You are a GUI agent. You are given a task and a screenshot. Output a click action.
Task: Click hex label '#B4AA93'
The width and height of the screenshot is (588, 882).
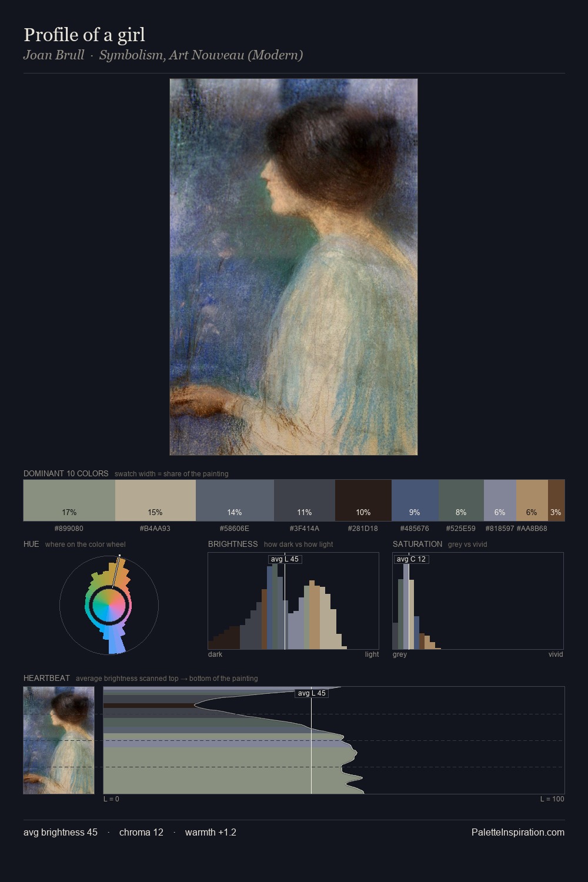(x=155, y=529)
